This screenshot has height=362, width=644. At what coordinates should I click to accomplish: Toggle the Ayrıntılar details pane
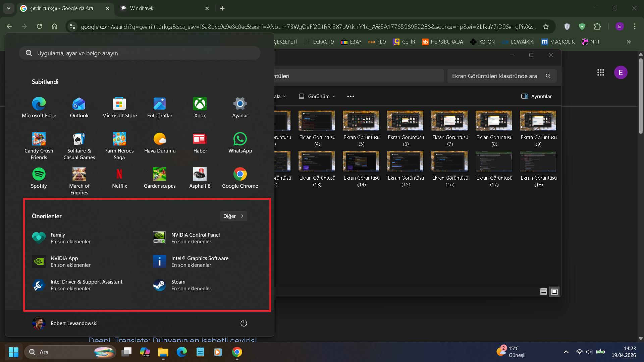(536, 96)
